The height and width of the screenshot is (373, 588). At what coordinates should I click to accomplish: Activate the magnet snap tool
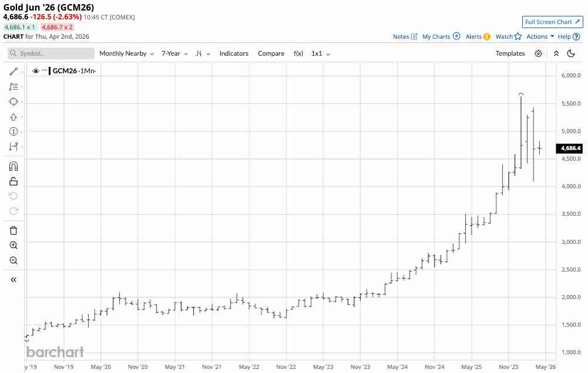13,166
